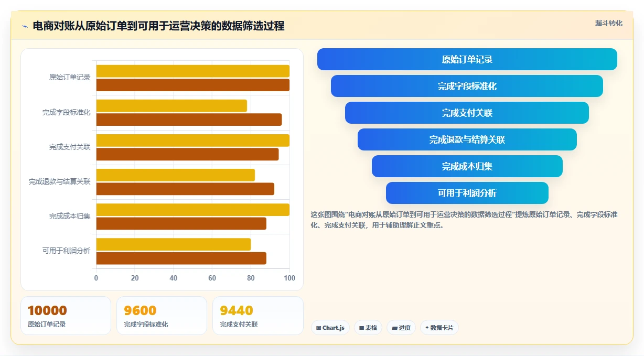Click the card title 电商对账从原始订单 heading
This screenshot has width=644, height=356.
pos(158,26)
